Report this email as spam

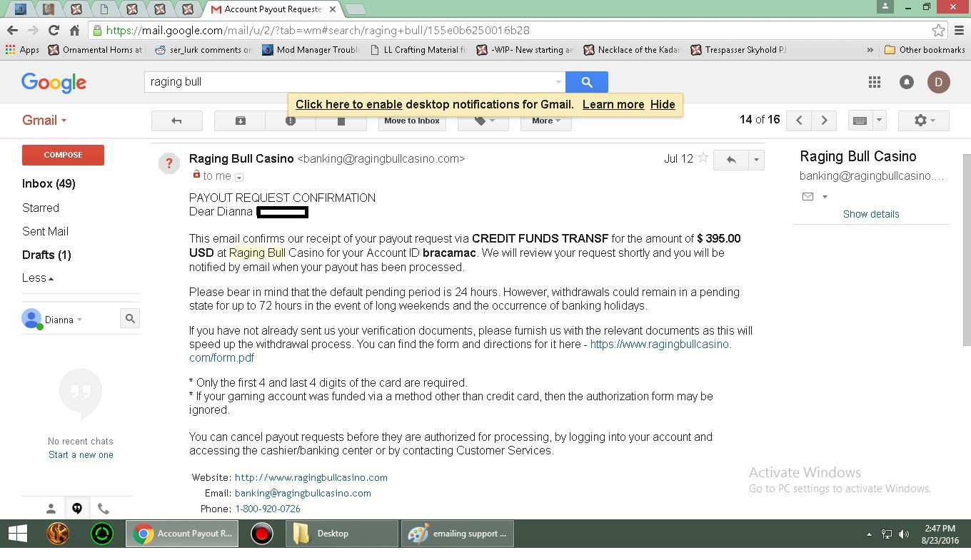click(x=291, y=121)
